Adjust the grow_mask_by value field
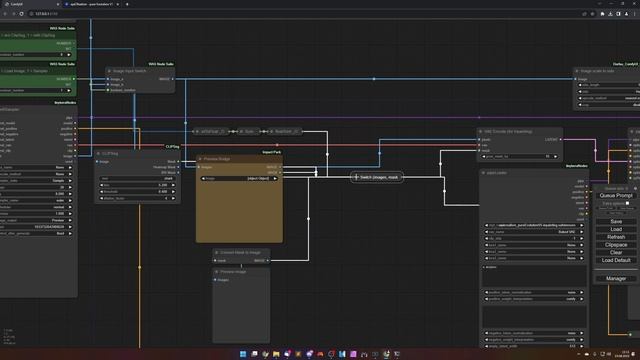 coord(520,157)
